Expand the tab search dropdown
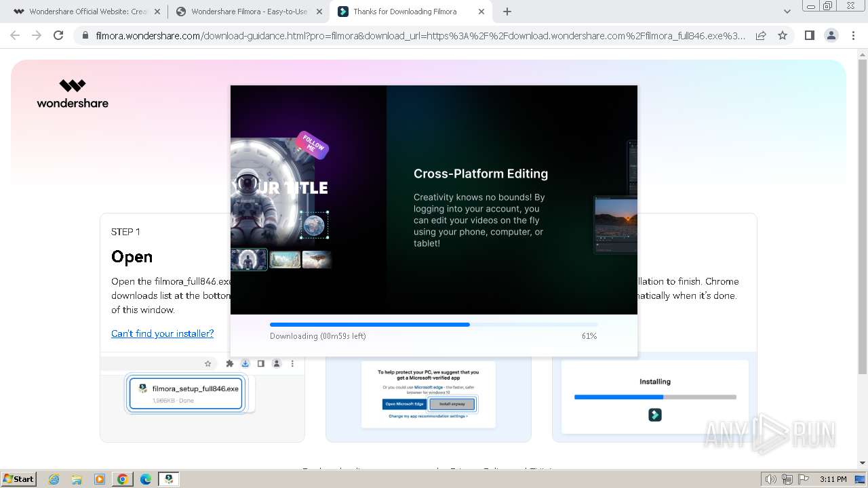Screen dimensions: 868x488 coord(787,12)
